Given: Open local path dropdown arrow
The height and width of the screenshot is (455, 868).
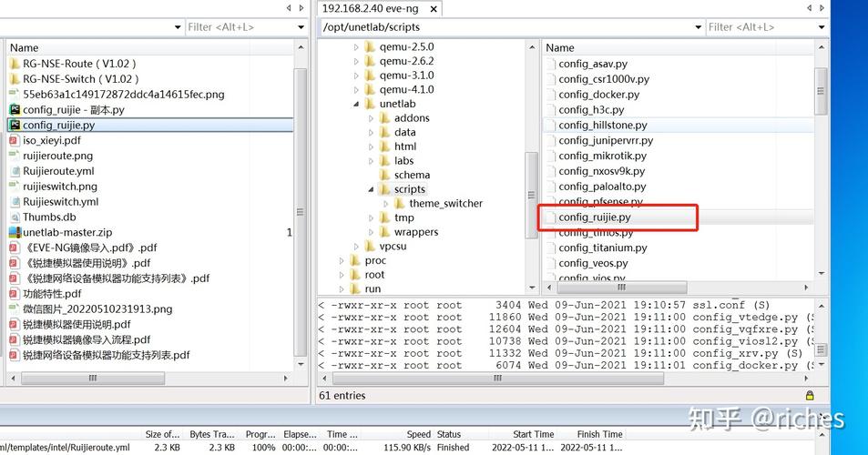Looking at the screenshot, I should 177,27.
